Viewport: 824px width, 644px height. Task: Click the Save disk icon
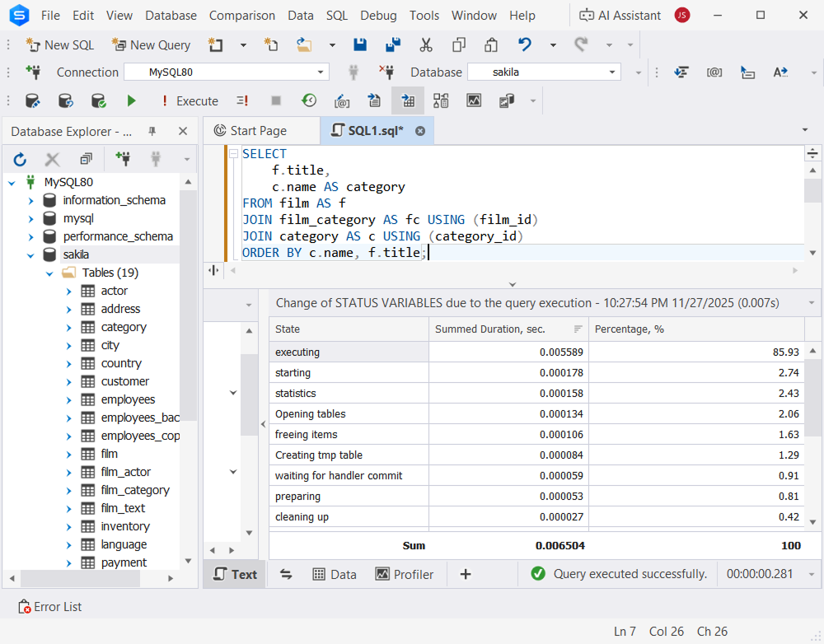360,44
